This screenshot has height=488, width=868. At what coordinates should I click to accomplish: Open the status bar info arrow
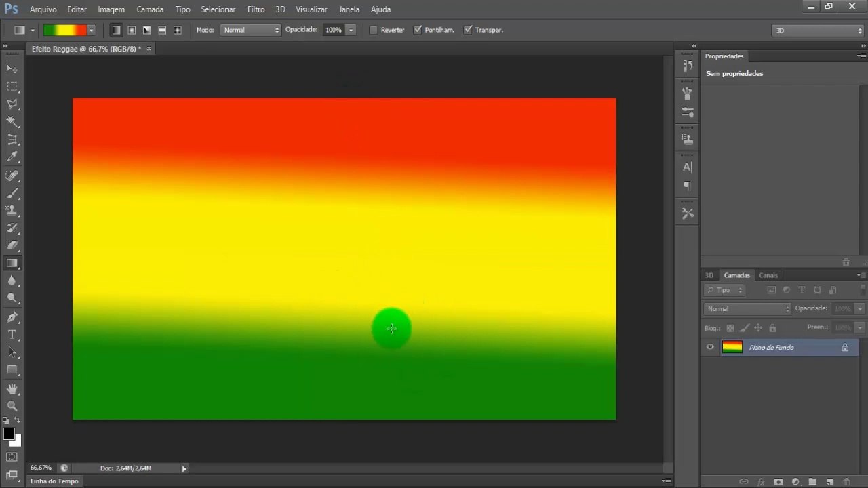click(184, 468)
